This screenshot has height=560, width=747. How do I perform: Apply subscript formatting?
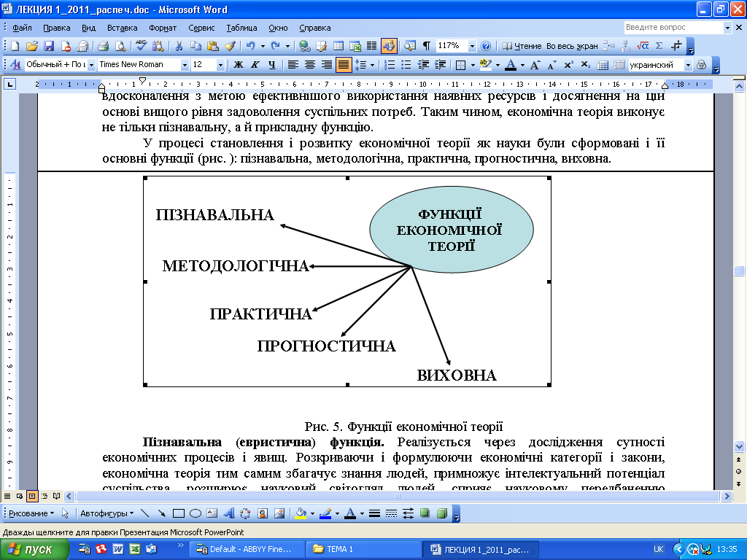pyautogui.click(x=586, y=65)
